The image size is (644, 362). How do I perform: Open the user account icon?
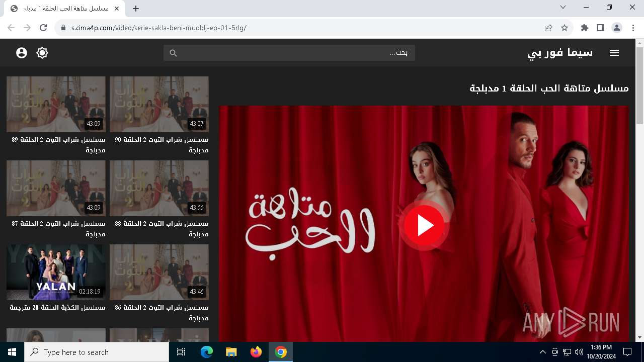(x=21, y=53)
